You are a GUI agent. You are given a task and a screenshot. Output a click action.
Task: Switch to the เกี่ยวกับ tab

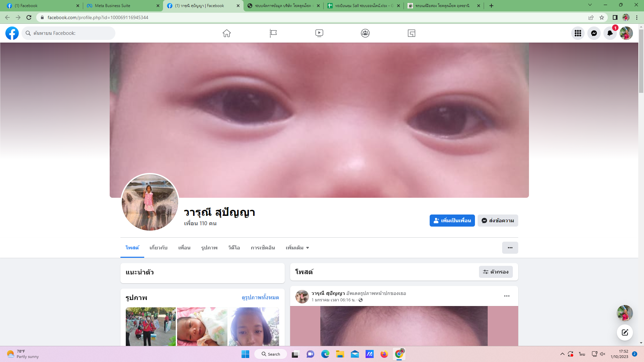click(x=158, y=248)
